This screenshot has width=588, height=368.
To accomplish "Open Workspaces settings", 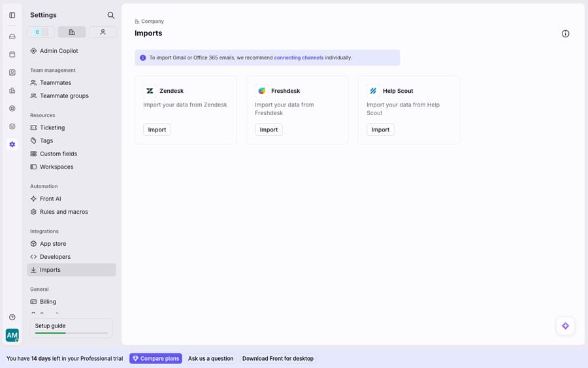I will 71,167.
